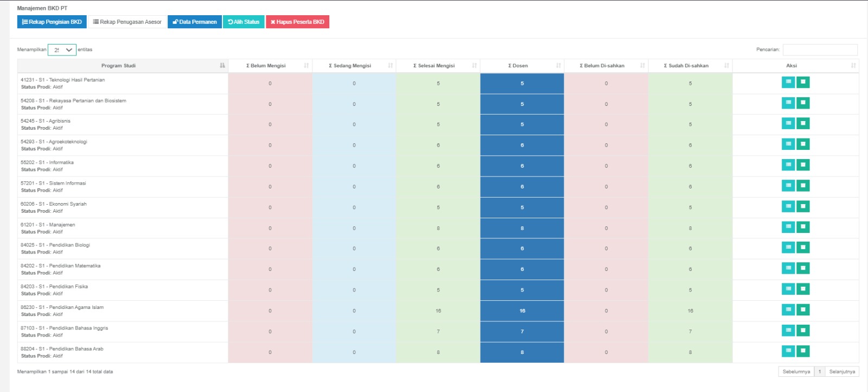Click the Sebelumnya pagination button
Image resolution: width=868 pixels, height=392 pixels.
[796, 371]
